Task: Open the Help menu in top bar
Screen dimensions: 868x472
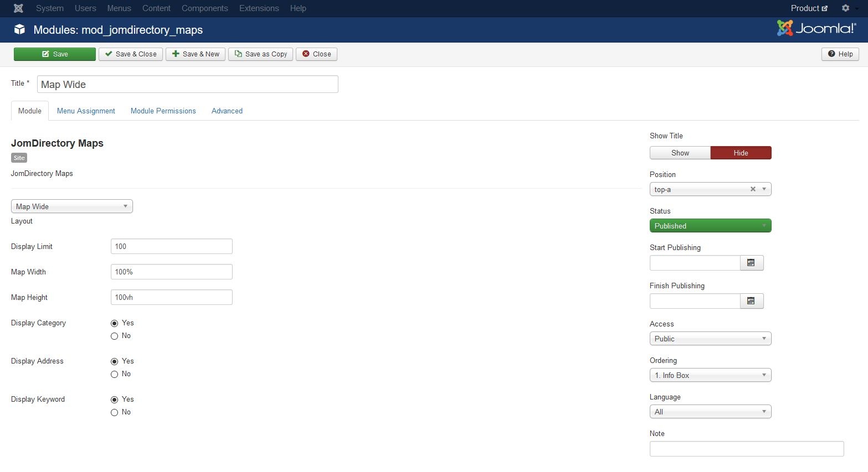Action: [298, 8]
